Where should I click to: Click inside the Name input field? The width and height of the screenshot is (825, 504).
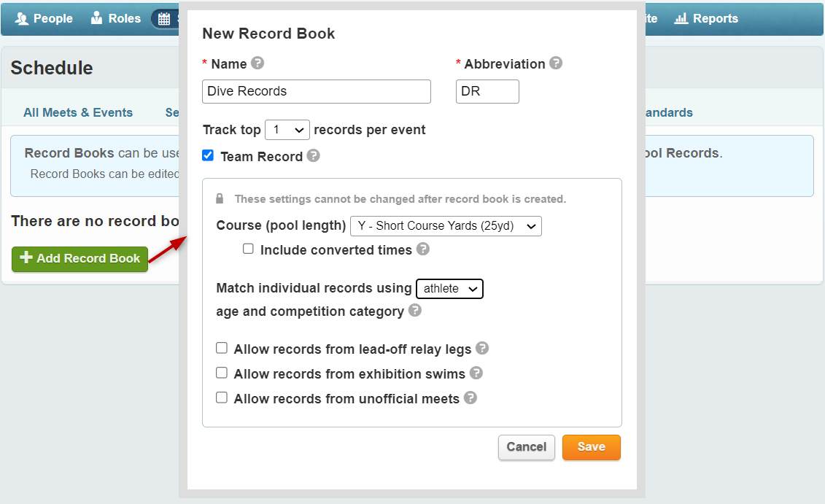pos(316,91)
